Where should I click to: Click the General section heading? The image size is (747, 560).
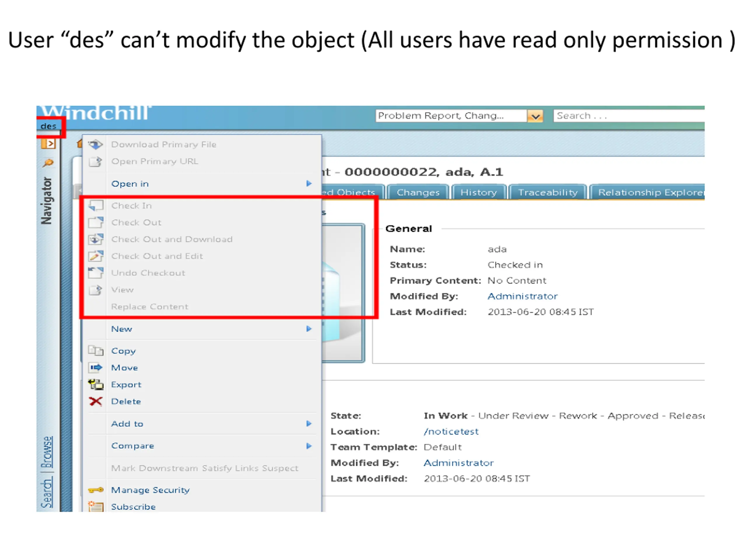point(409,229)
